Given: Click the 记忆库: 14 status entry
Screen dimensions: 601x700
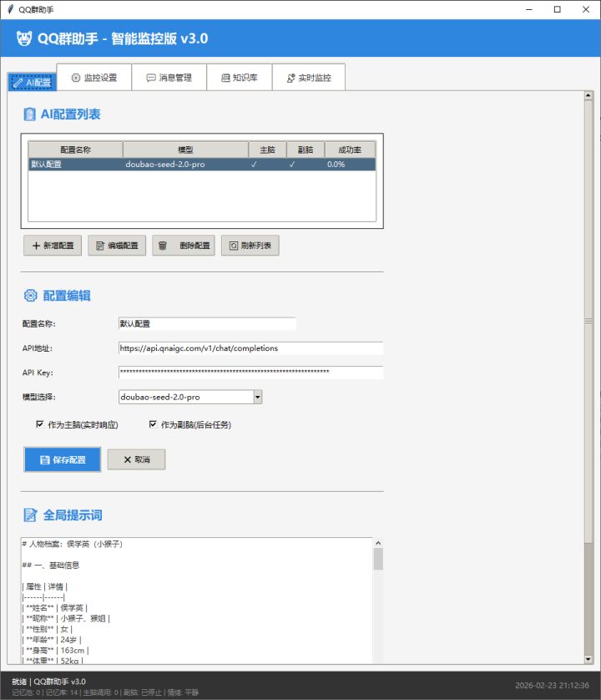Looking at the screenshot, I should click(62, 692).
